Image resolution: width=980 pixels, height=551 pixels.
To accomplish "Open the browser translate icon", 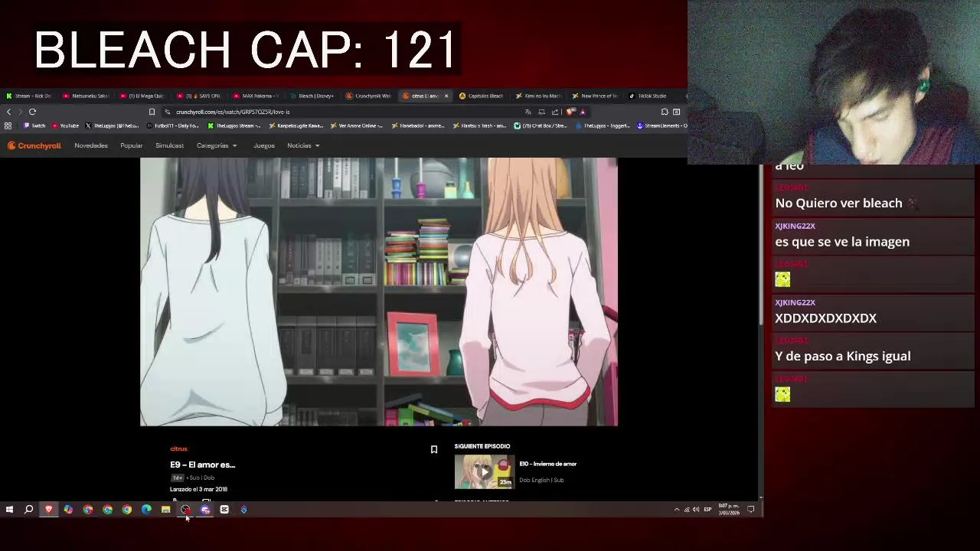I will (528, 112).
